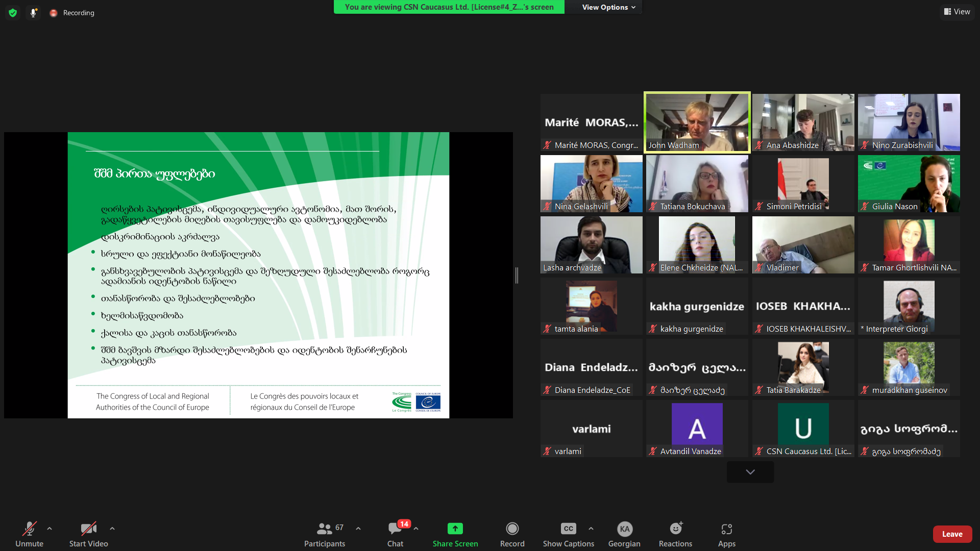Click the muted mic icon on Giulia Nason
980x551 pixels.
click(865, 207)
